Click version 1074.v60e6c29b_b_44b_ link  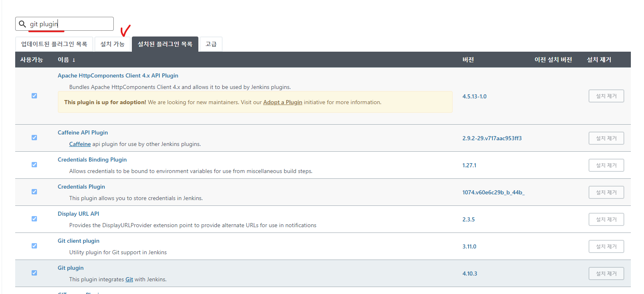click(494, 192)
